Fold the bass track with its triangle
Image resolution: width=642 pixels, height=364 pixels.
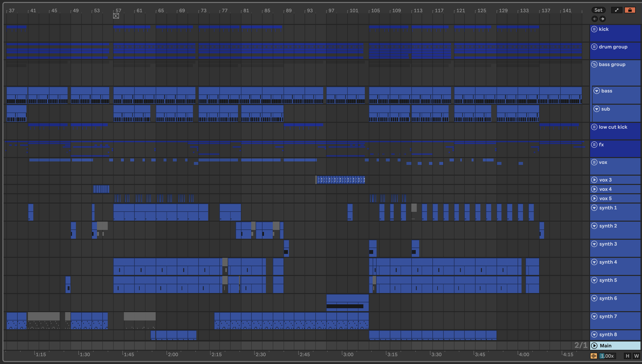[x=597, y=91]
